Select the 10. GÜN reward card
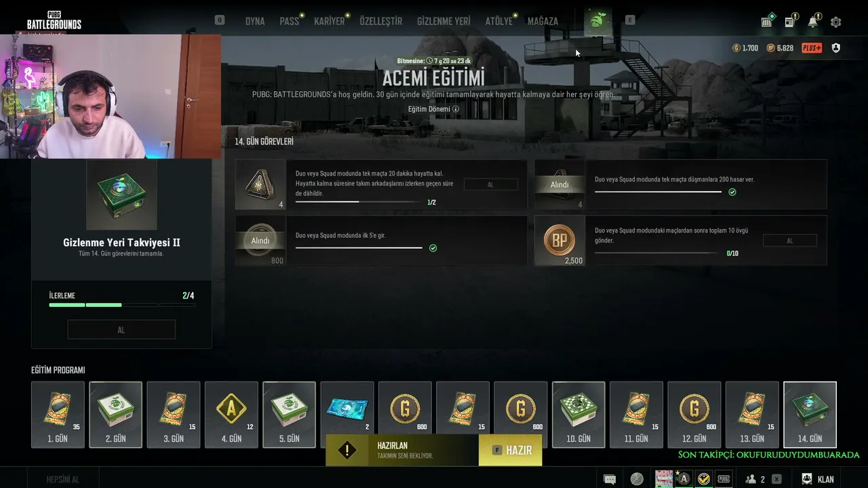 (578, 415)
